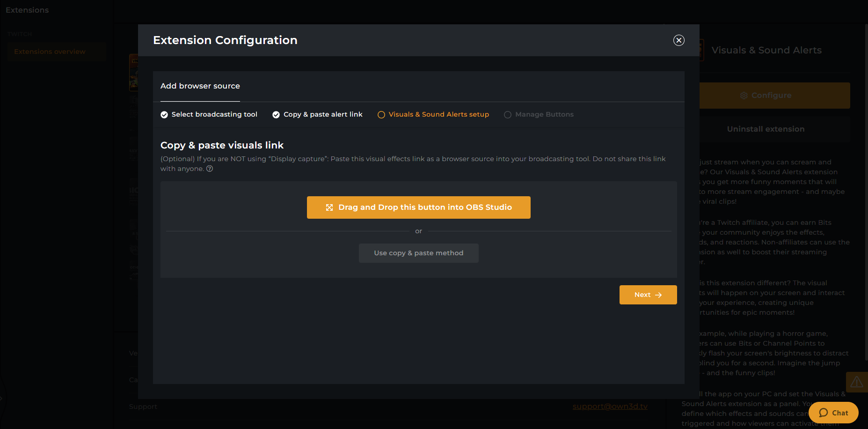This screenshot has width=868, height=429.
Task: Click Drag and Drop into OBS Studio button
Action: coord(419,207)
